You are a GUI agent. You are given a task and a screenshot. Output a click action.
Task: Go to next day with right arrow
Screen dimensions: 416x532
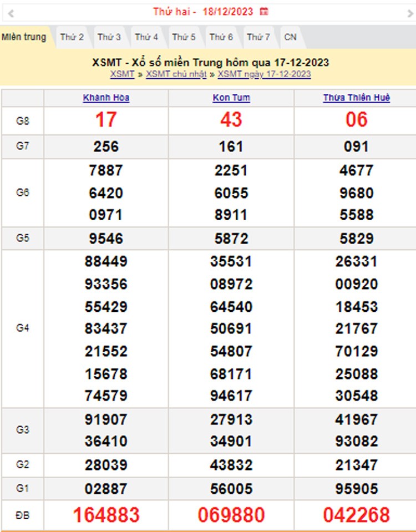click(410, 13)
